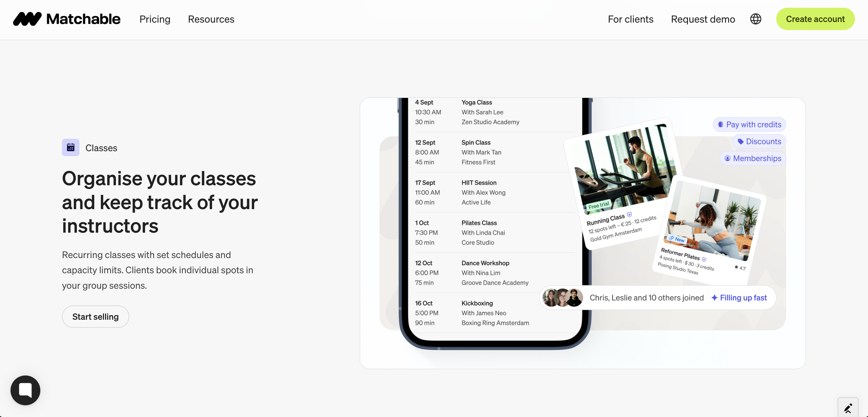This screenshot has width=868, height=417.
Task: Open the language globe selector
Action: coord(755,19)
